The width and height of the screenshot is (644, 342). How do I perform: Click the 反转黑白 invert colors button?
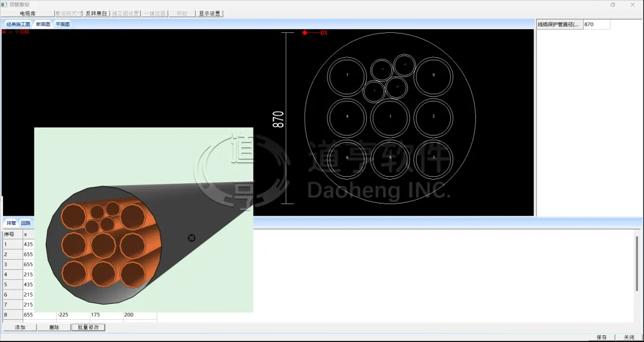[96, 13]
